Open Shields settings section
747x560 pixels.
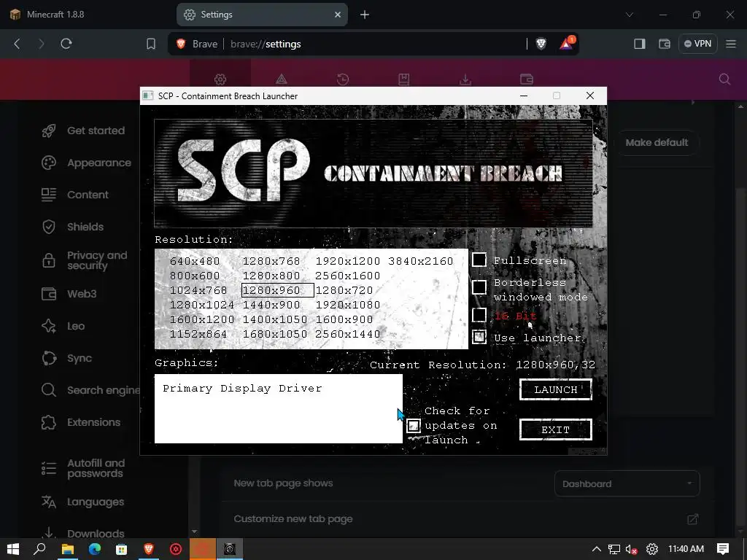coord(73,227)
